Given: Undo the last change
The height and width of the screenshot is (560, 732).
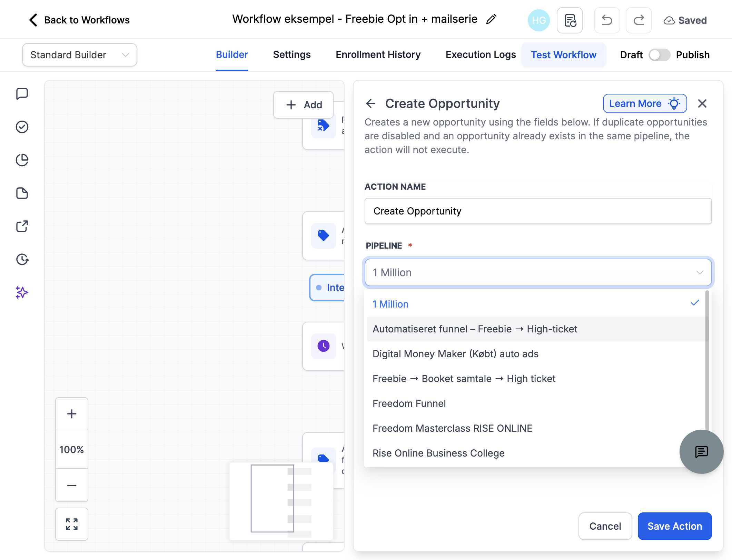Looking at the screenshot, I should 607,20.
